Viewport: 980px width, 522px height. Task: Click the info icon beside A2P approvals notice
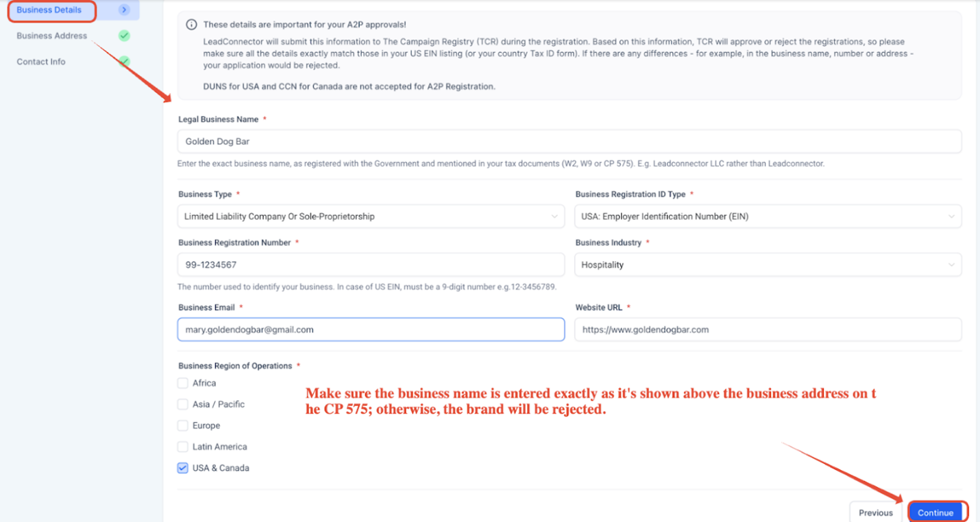tap(192, 25)
